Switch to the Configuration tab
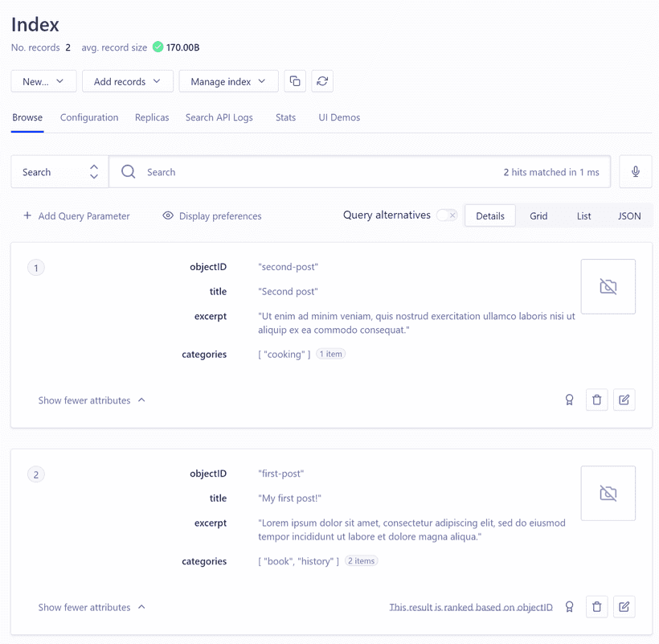This screenshot has width=659, height=644. (x=88, y=117)
